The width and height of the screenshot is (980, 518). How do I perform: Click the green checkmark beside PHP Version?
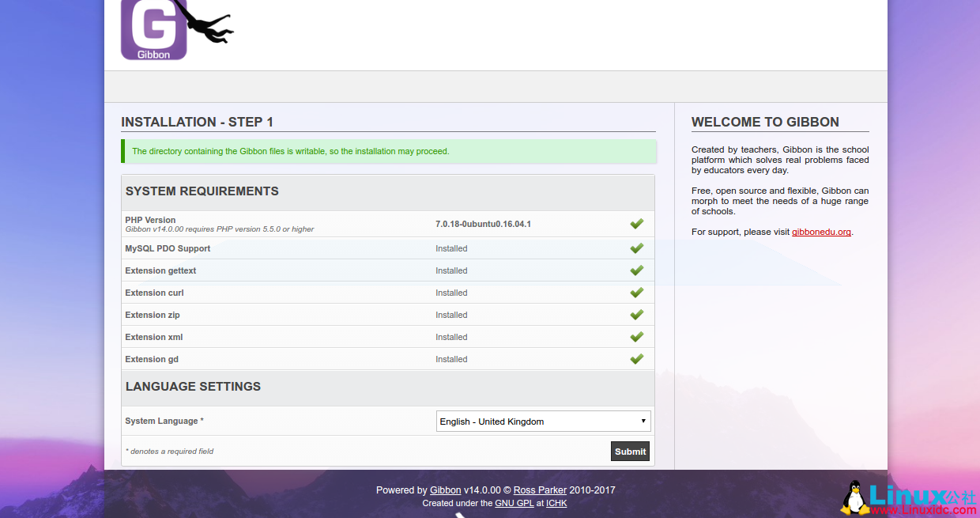tap(637, 224)
